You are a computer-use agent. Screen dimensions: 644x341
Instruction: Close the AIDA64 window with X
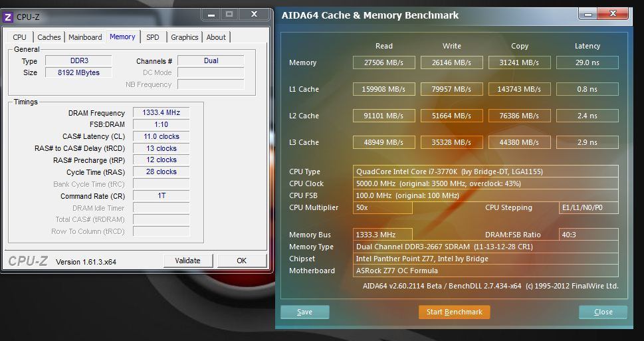(x=613, y=14)
